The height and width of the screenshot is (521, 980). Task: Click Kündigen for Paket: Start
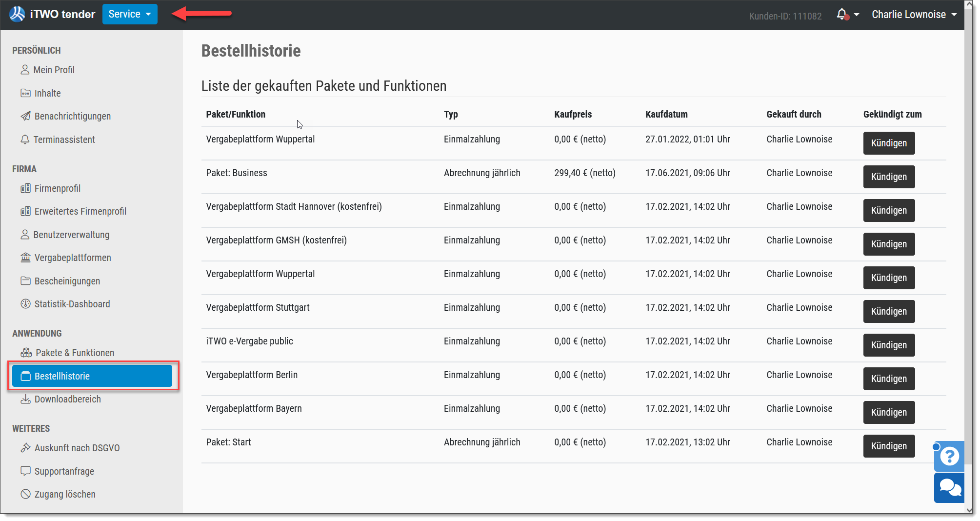click(889, 446)
